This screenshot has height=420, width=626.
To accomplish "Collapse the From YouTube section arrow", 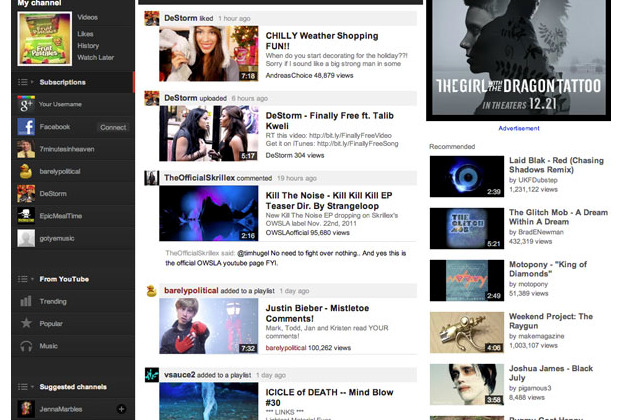I will 32,279.
